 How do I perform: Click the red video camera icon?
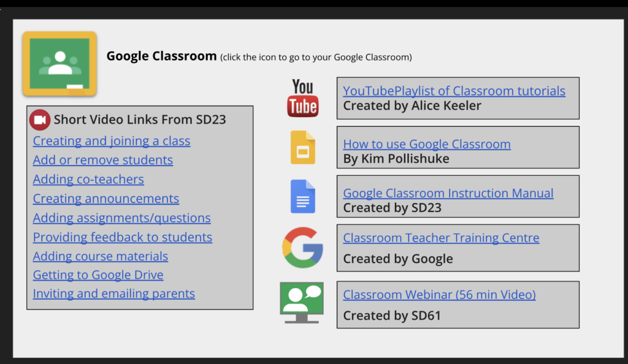coord(40,120)
